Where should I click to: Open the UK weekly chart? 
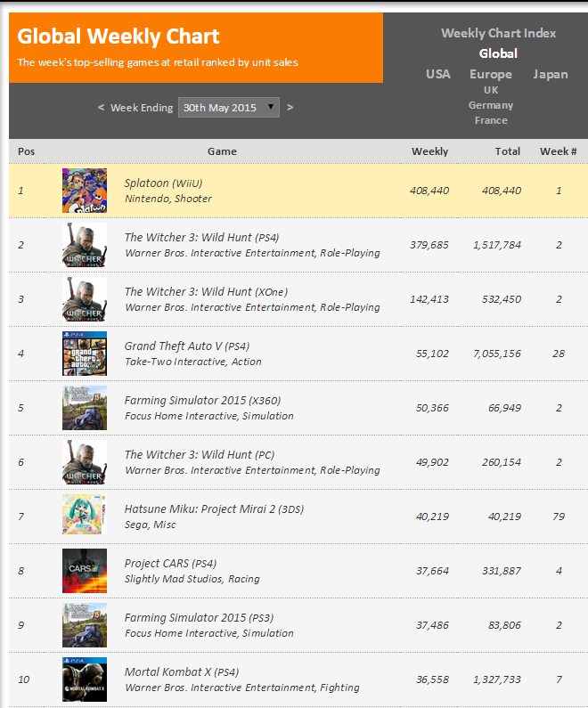point(491,90)
